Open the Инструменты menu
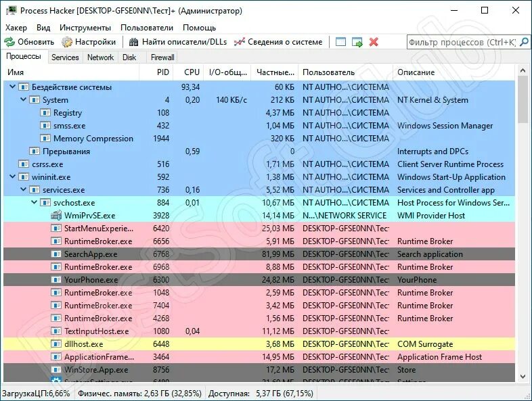The width and height of the screenshot is (532, 401). (85, 28)
